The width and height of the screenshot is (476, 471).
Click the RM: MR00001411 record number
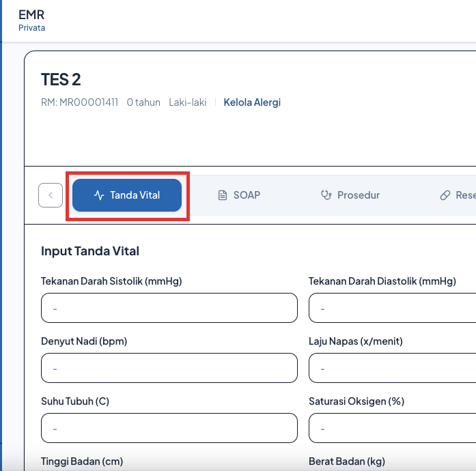point(79,102)
